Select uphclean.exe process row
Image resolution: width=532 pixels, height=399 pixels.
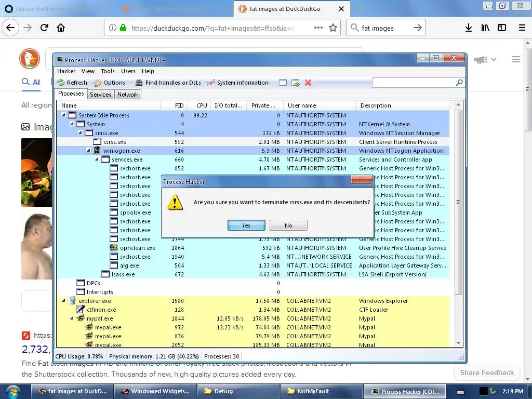[253, 248]
